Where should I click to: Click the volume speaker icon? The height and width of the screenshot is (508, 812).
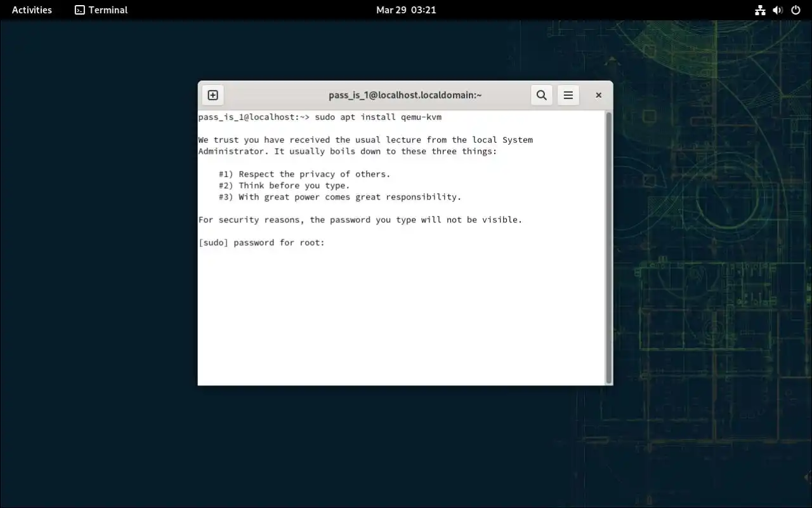(778, 10)
